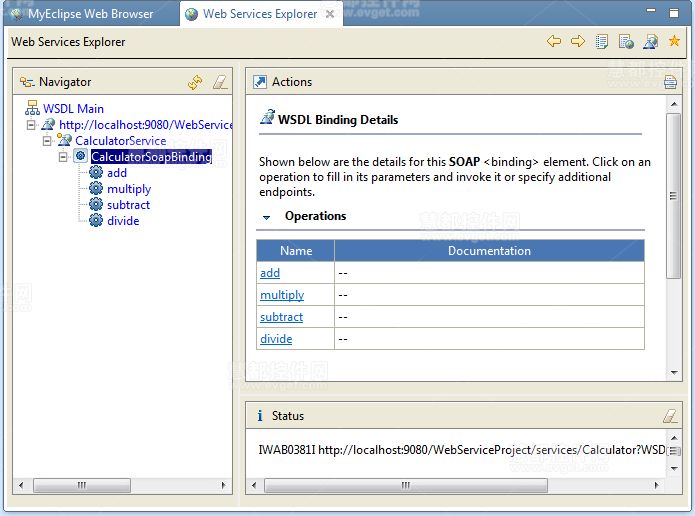Minimize the editor view
695x516 pixels.
point(651,11)
